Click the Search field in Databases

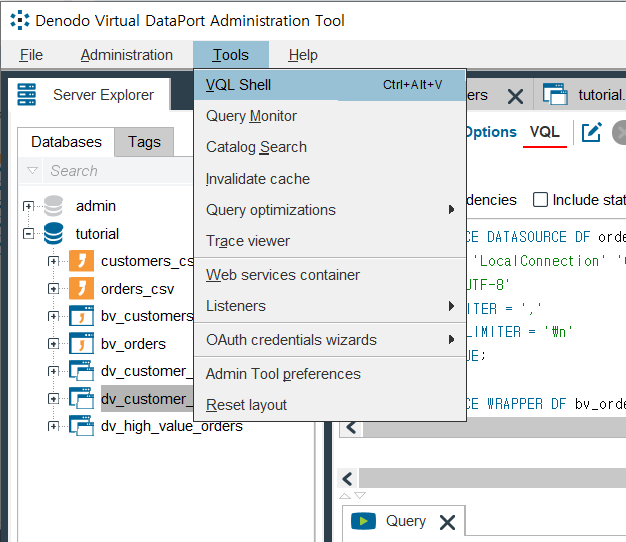tap(118, 171)
